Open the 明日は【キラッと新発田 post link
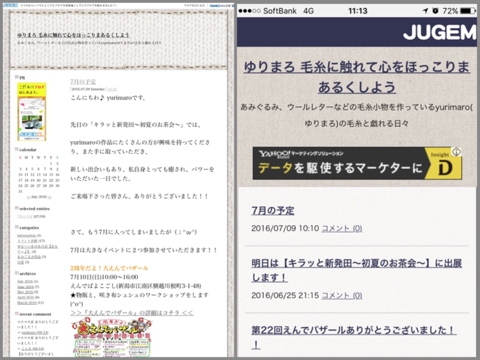 click(356, 270)
